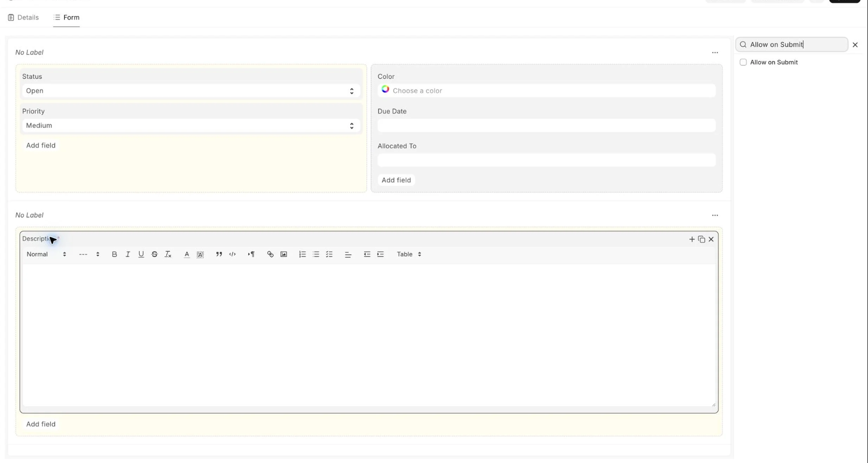The width and height of the screenshot is (868, 463).
Task: Insert a blockquote
Action: click(219, 254)
